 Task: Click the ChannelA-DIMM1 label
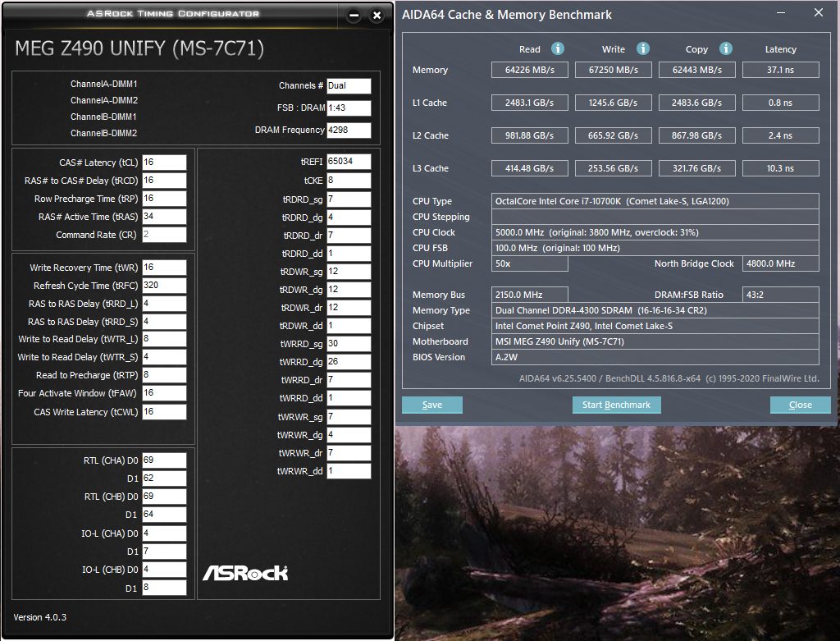[x=104, y=85]
